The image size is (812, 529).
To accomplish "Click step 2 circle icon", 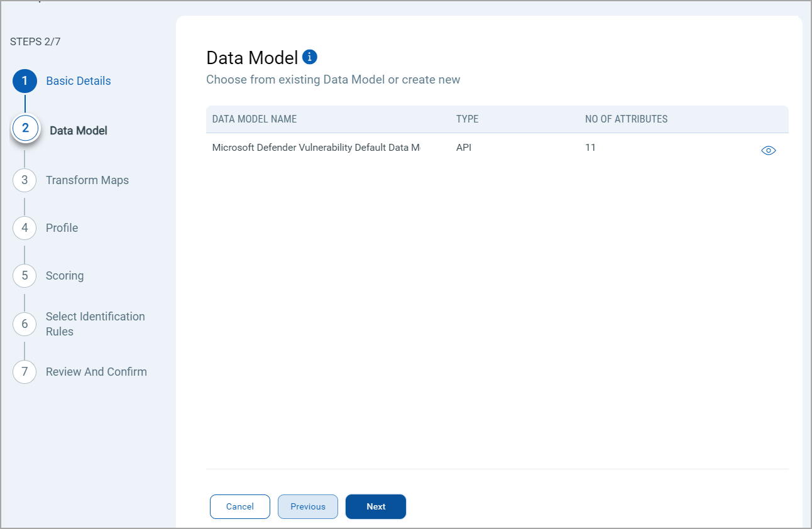I will 25,129.
